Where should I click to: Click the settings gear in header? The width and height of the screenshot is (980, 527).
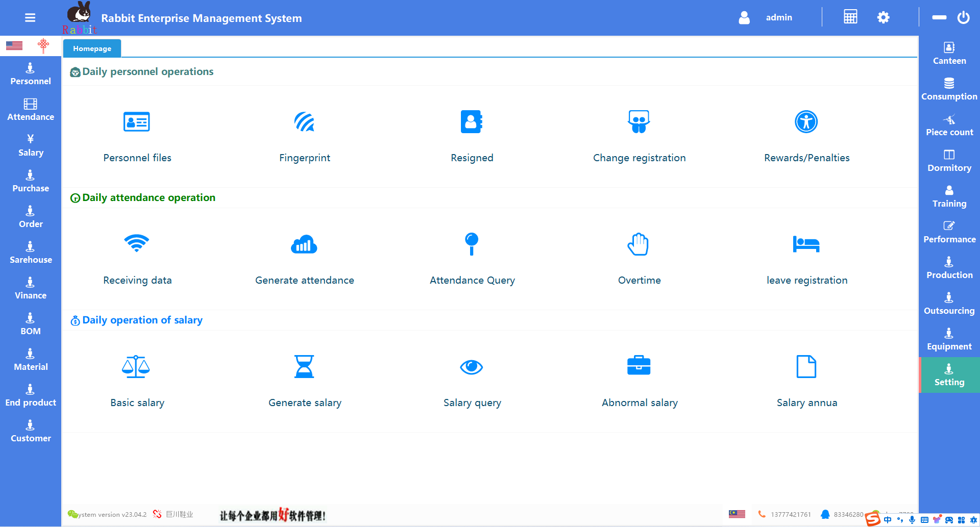tap(883, 17)
